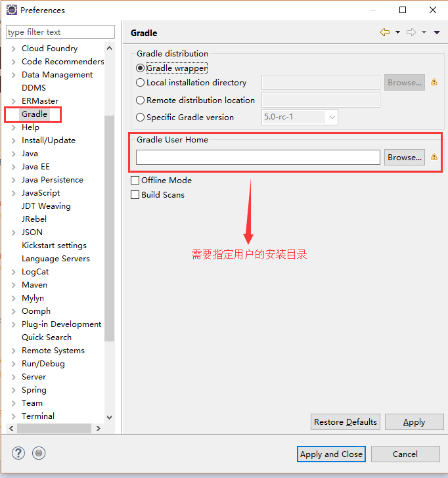The height and width of the screenshot is (478, 448).
Task: Click horizontal scrollbar left arrow
Action: [11, 428]
